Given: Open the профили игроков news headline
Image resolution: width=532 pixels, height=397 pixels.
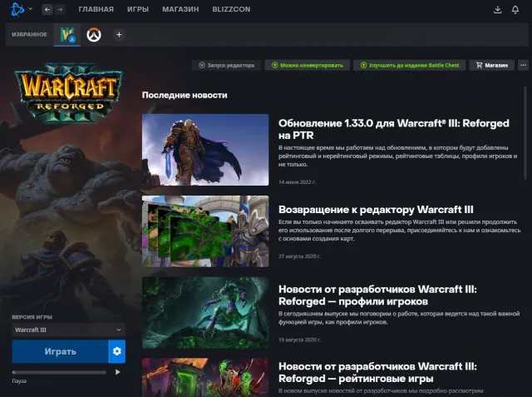Looking at the screenshot, I should [377, 295].
